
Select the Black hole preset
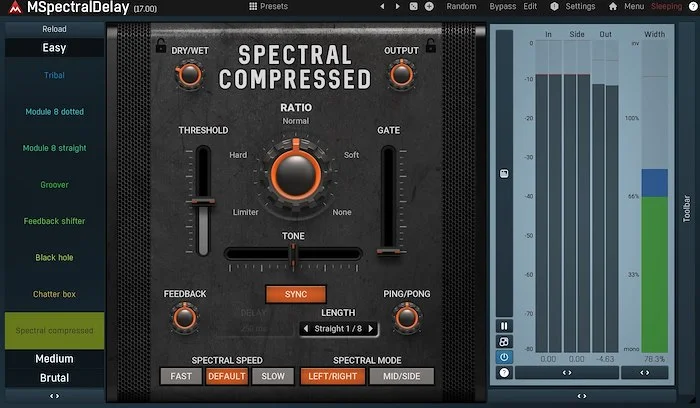(54, 258)
